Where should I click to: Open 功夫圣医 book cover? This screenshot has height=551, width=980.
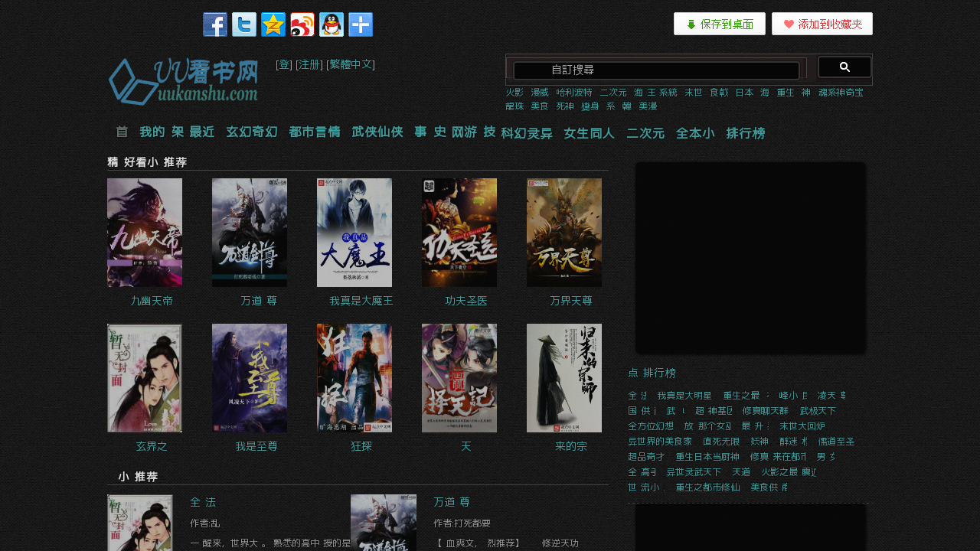click(x=459, y=233)
